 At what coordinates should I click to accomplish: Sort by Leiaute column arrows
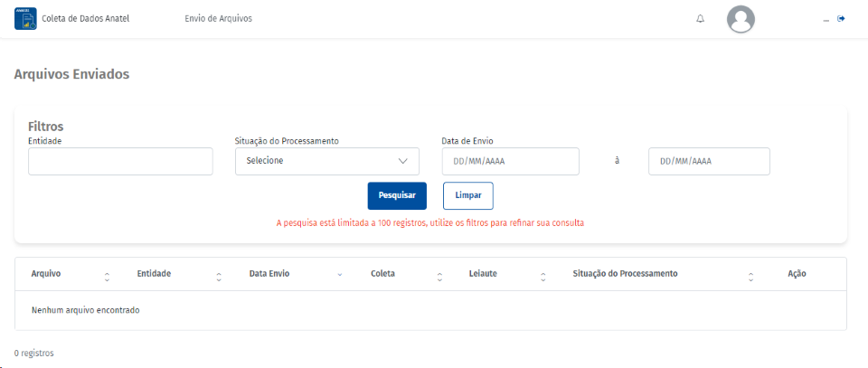click(x=543, y=274)
